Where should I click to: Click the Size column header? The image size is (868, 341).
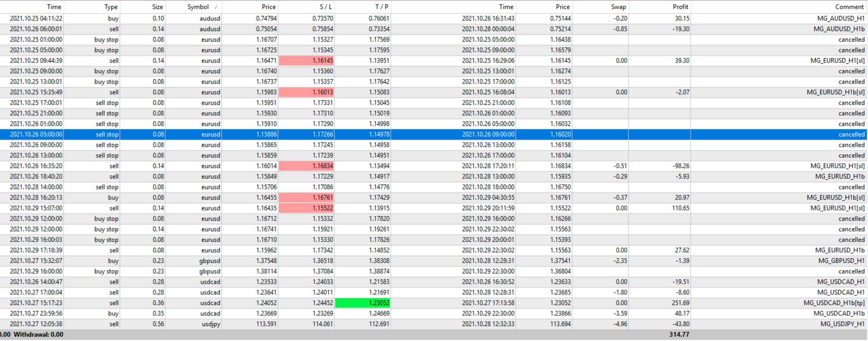pos(143,7)
